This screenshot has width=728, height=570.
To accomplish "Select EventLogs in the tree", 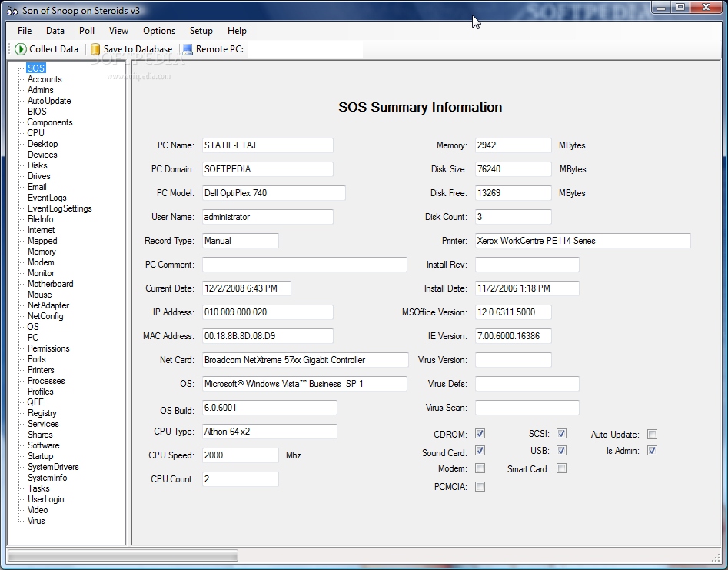I will tap(47, 198).
